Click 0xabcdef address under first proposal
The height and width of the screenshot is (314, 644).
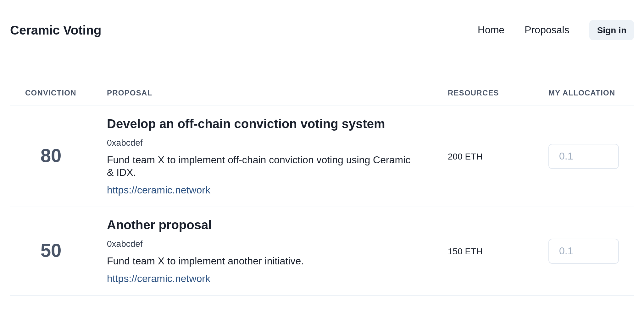coord(125,143)
